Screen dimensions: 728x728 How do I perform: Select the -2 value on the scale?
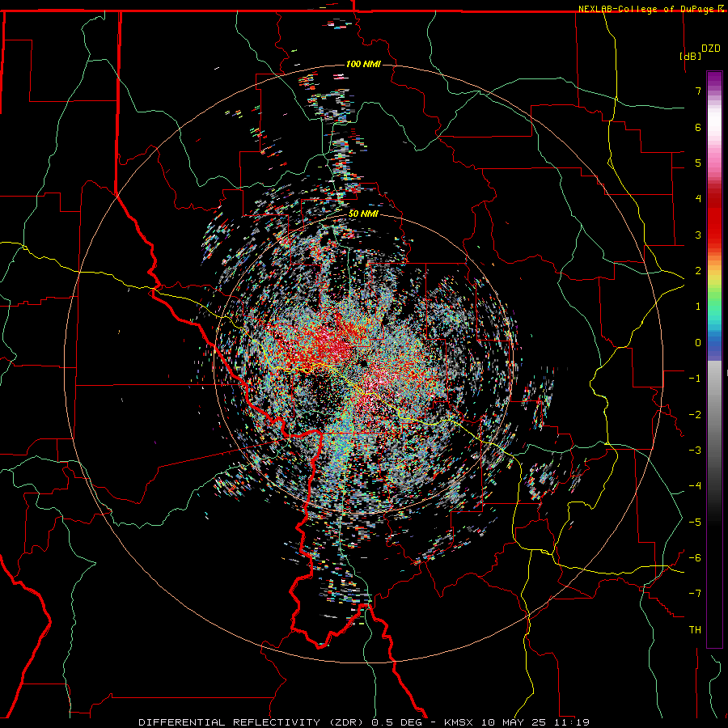[695, 415]
